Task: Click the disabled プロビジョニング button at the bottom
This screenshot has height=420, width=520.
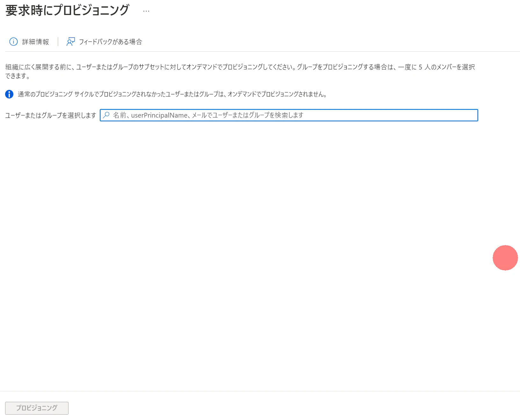Action: point(36,408)
